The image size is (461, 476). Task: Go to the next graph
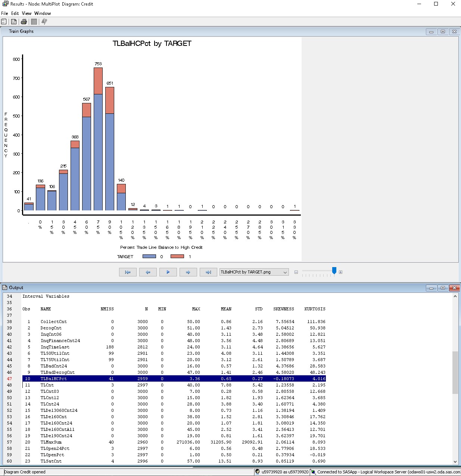(x=188, y=272)
